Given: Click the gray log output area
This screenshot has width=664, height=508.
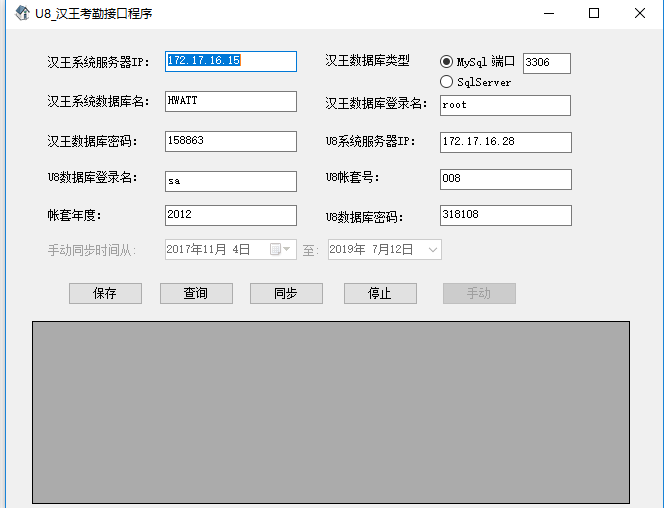Looking at the screenshot, I should 331,412.
